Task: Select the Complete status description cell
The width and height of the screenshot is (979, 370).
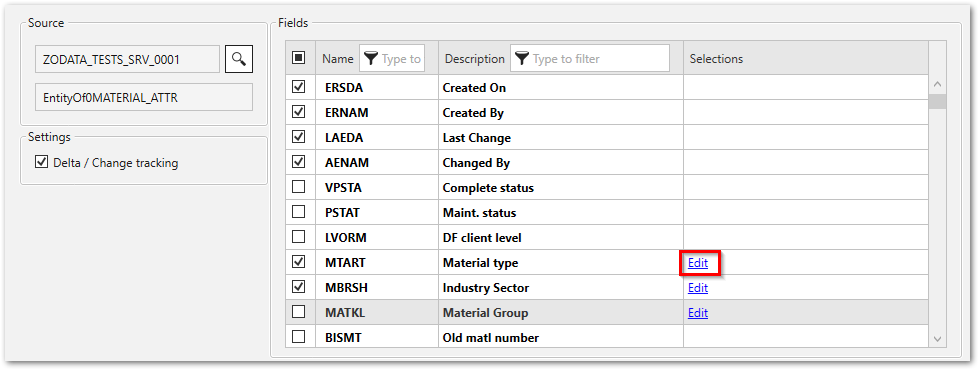Action: [561, 188]
